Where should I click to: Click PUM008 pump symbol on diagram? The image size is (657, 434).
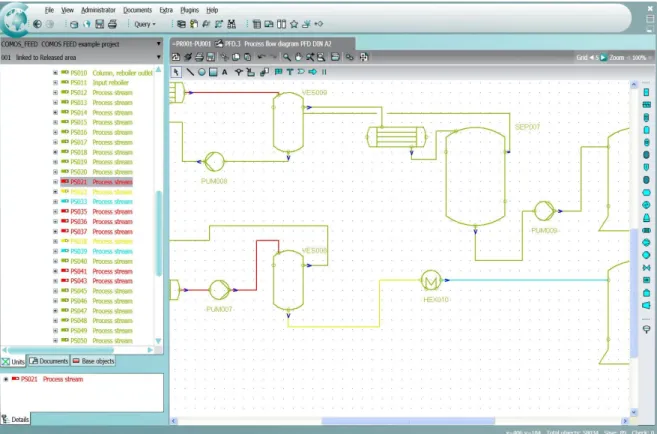coord(214,162)
